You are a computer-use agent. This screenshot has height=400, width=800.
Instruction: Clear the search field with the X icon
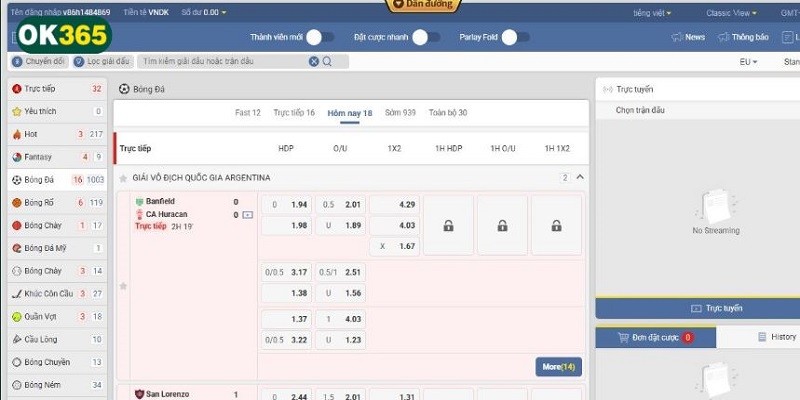click(314, 61)
